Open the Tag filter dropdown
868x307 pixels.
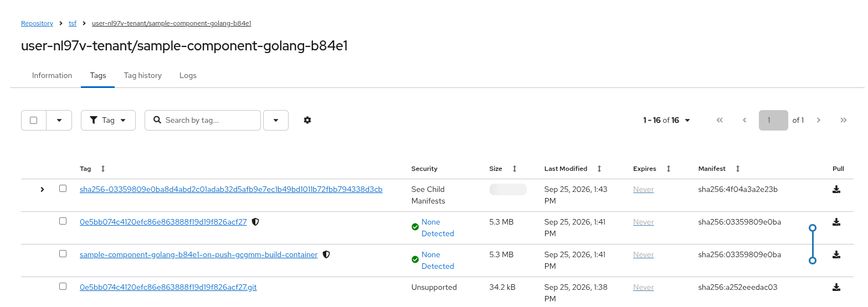click(108, 120)
